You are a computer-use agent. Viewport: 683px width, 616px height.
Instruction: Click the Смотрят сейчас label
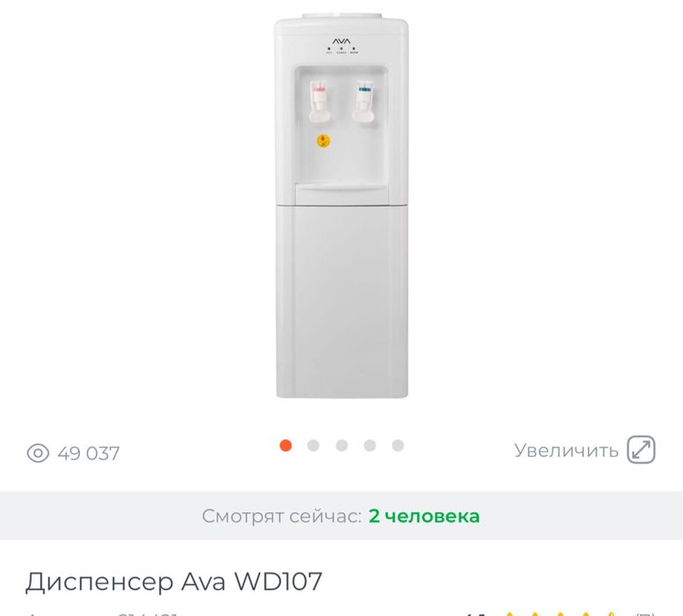282,517
